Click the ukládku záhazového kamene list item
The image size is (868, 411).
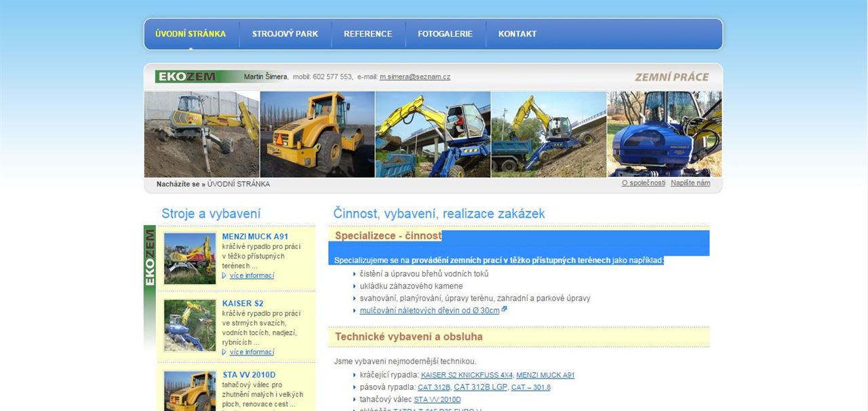point(412,286)
